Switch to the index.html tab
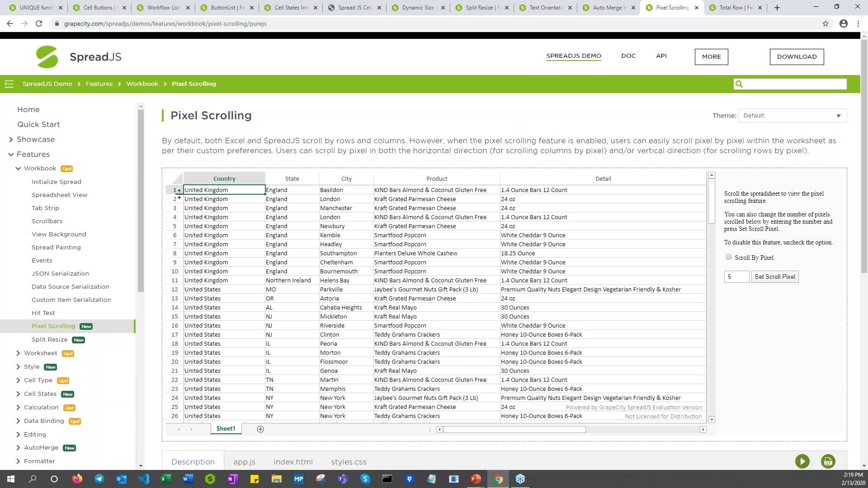This screenshot has width=868, height=488. [x=293, y=462]
